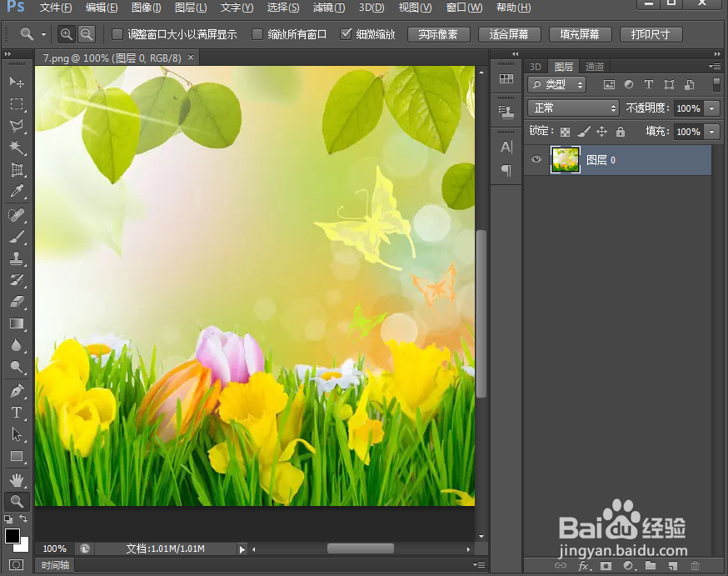728x576 pixels.
Task: Select the Gradient tool
Action: [17, 323]
